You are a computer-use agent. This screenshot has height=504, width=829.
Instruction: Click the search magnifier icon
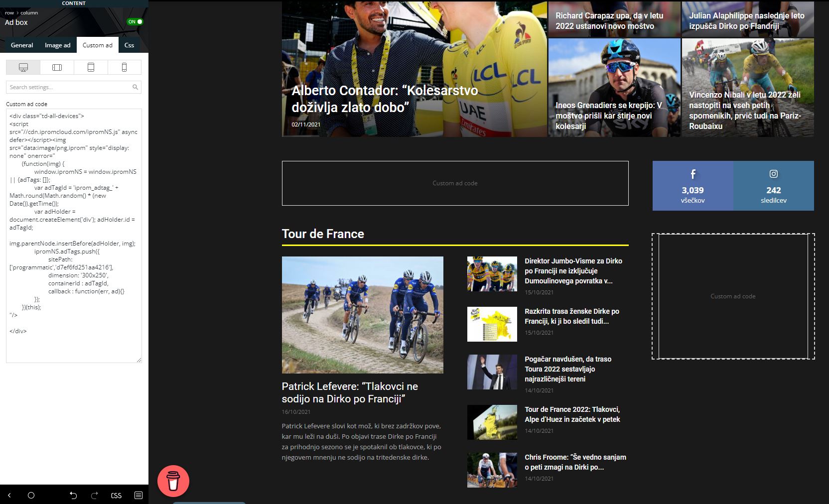tap(135, 87)
